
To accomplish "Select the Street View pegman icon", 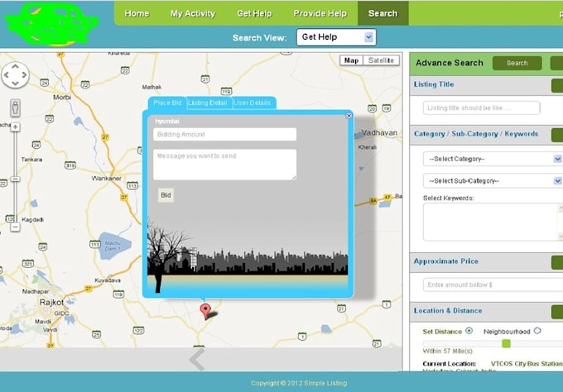I will point(15,108).
